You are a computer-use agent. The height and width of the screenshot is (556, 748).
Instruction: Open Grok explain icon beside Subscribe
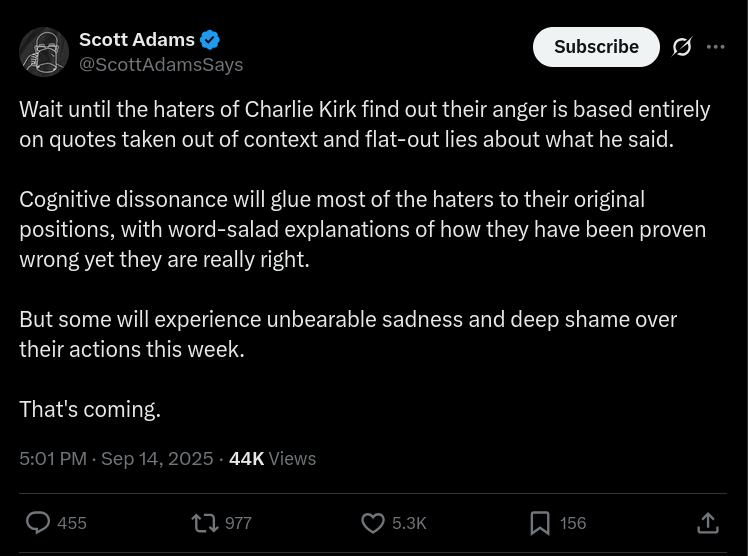point(682,47)
